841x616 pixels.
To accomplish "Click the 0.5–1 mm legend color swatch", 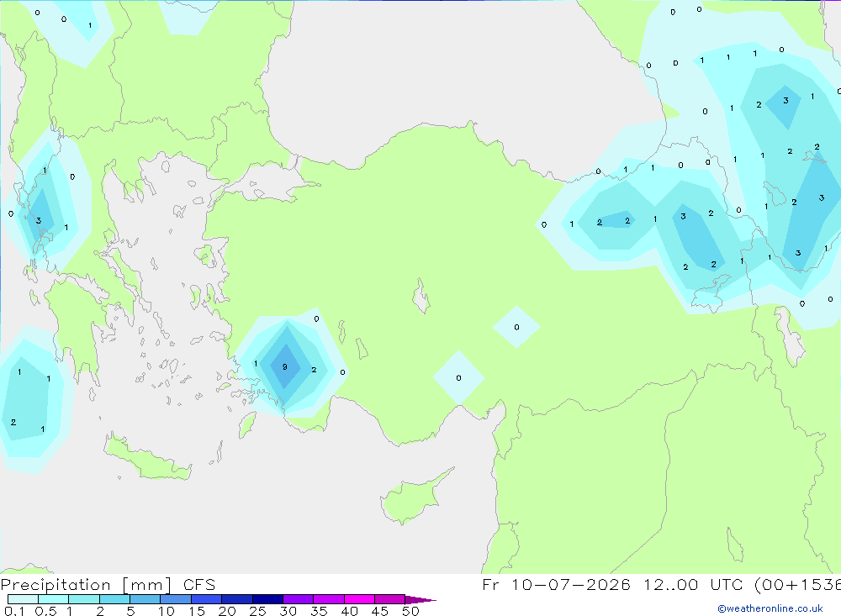I will [54, 599].
